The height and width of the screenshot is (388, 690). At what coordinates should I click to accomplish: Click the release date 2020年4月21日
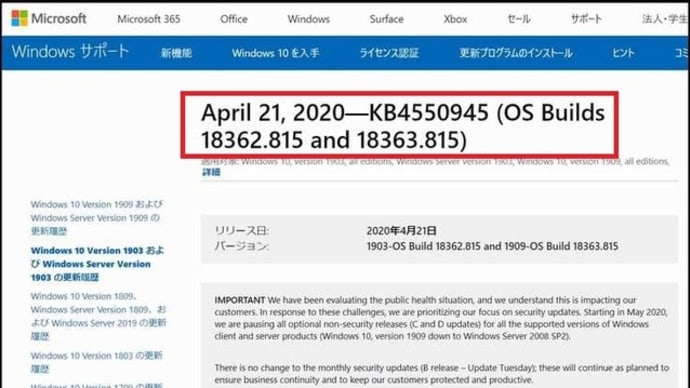point(401,231)
